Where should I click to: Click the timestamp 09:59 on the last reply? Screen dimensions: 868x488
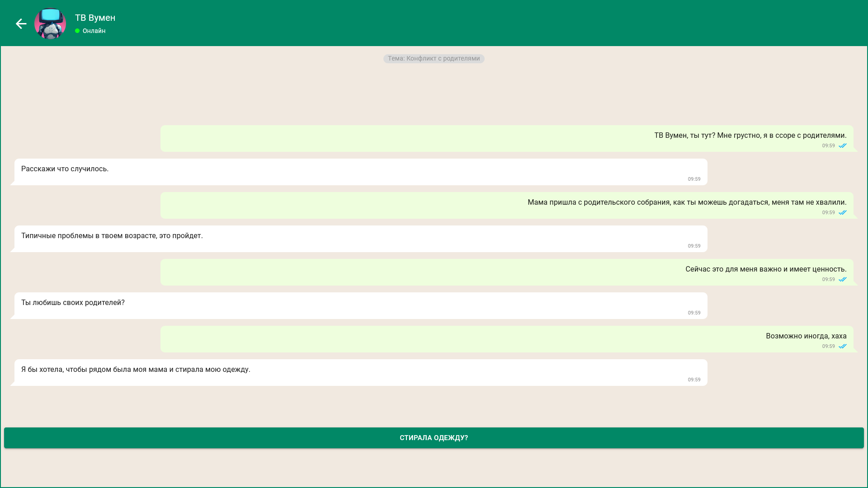(693, 380)
